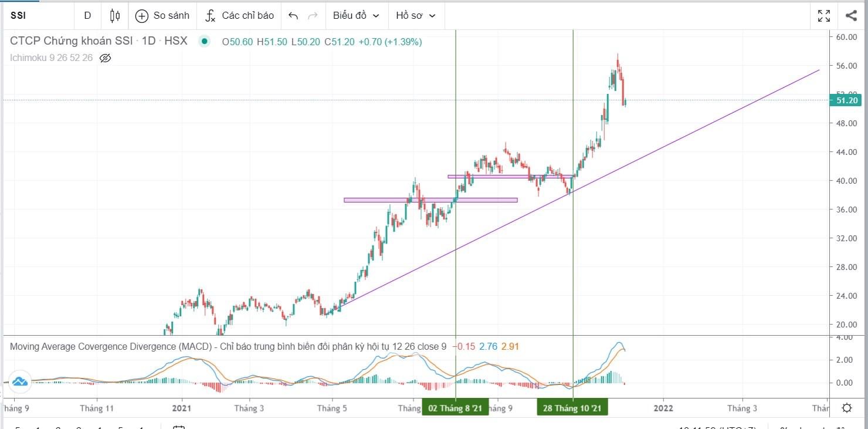Viewport: 868px width, 429px height.
Task: Click the 51.20 current price label
Action: [847, 100]
